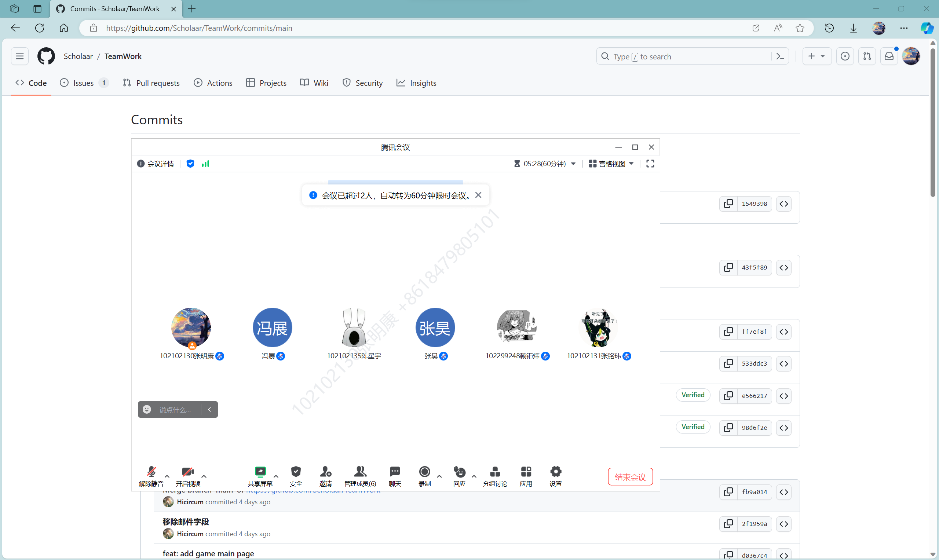939x560 pixels.
Task: Collapse the chat input bar arrow
Action: pos(209,409)
